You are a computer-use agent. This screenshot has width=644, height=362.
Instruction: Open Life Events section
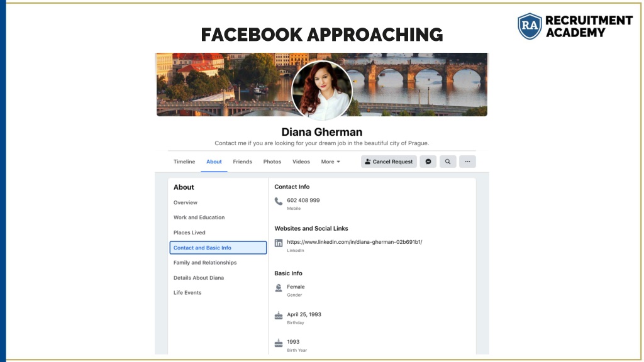click(x=187, y=293)
